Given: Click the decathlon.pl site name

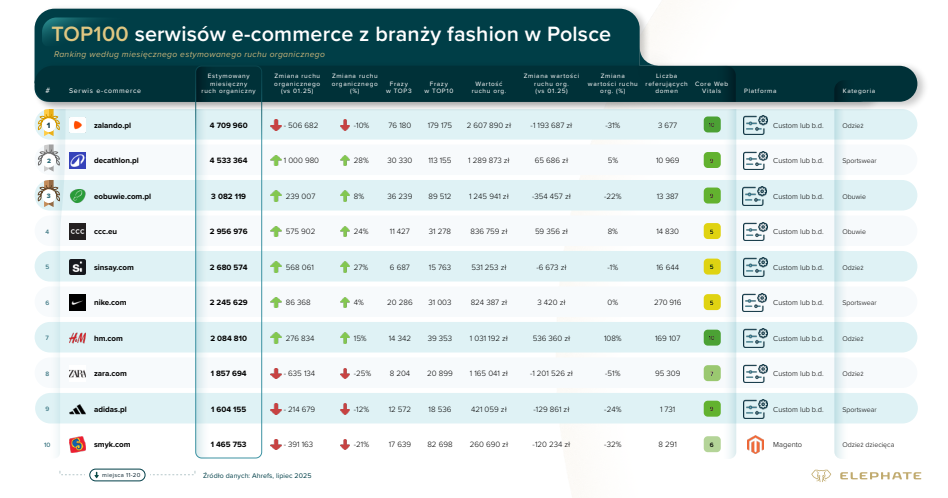Looking at the screenshot, I should pyautogui.click(x=116, y=161).
